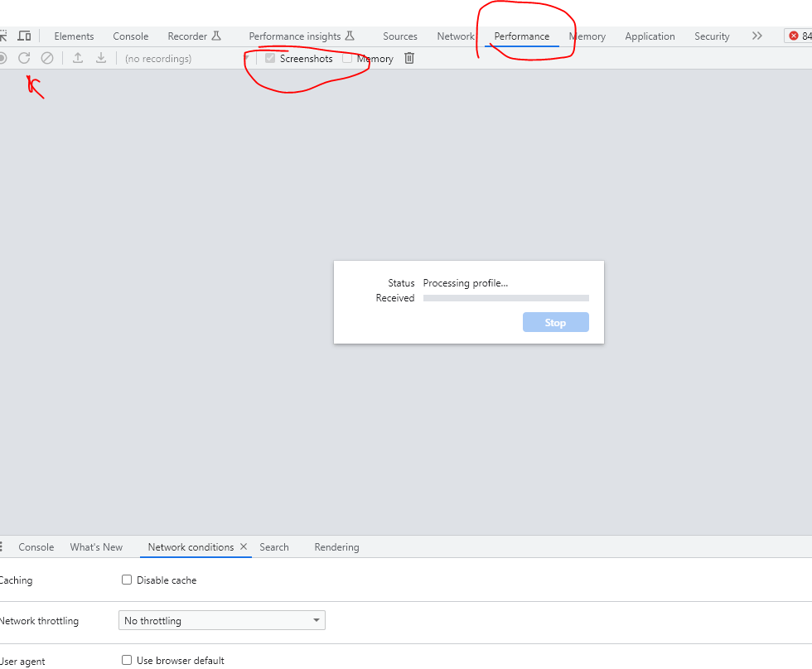Check the Disable cache option
This screenshot has width=812, height=669.
point(127,580)
